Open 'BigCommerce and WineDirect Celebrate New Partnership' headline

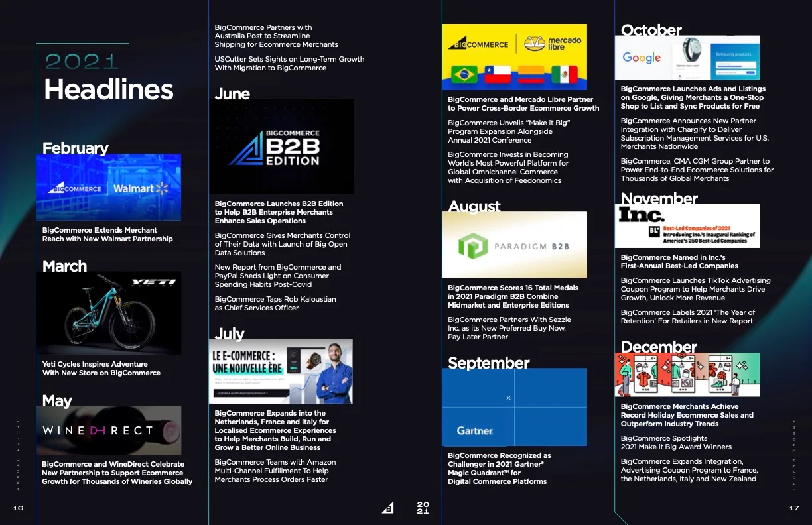click(x=117, y=473)
